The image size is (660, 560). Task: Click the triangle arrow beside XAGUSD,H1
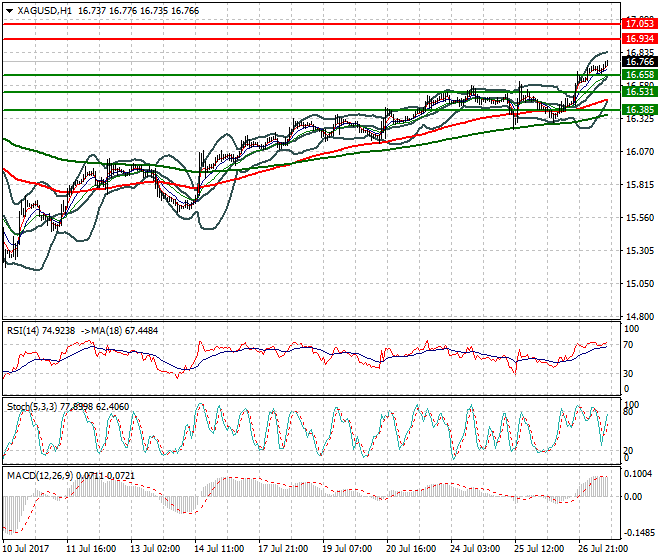pos(9,11)
